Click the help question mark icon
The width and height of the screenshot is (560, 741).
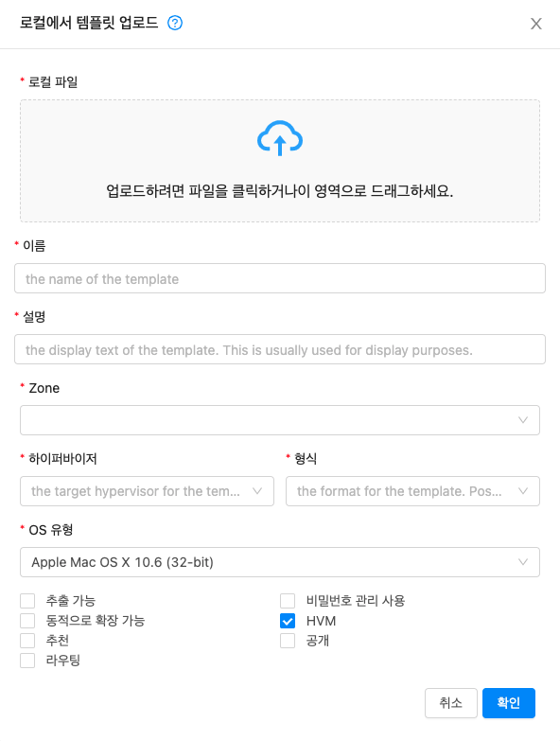point(175,23)
